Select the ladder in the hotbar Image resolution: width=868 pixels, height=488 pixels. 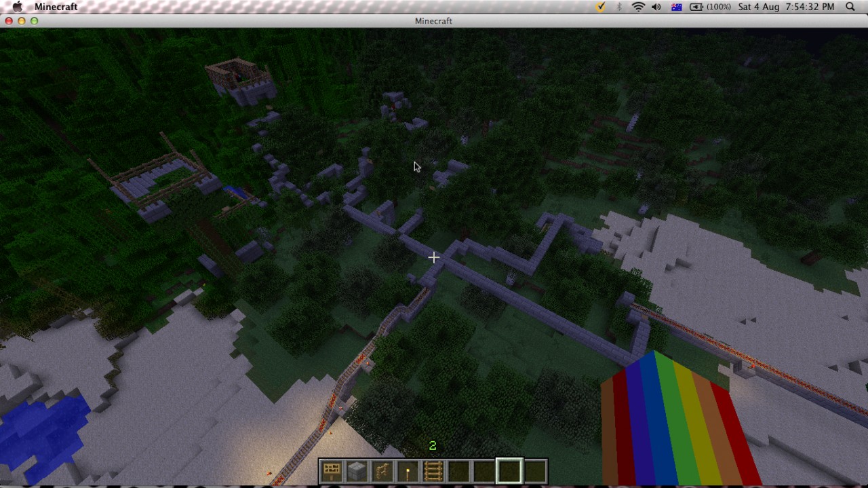point(433,470)
